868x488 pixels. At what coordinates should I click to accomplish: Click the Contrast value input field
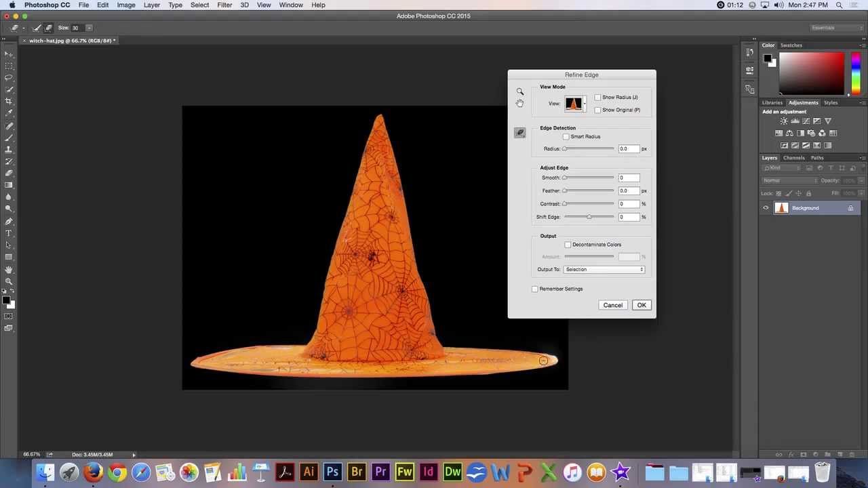(629, 204)
